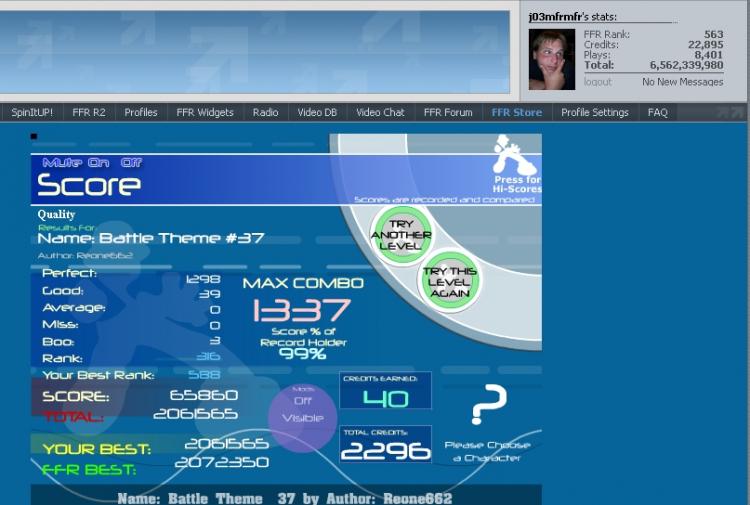
Task: Open FFR Widgets menu item
Action: (205, 112)
